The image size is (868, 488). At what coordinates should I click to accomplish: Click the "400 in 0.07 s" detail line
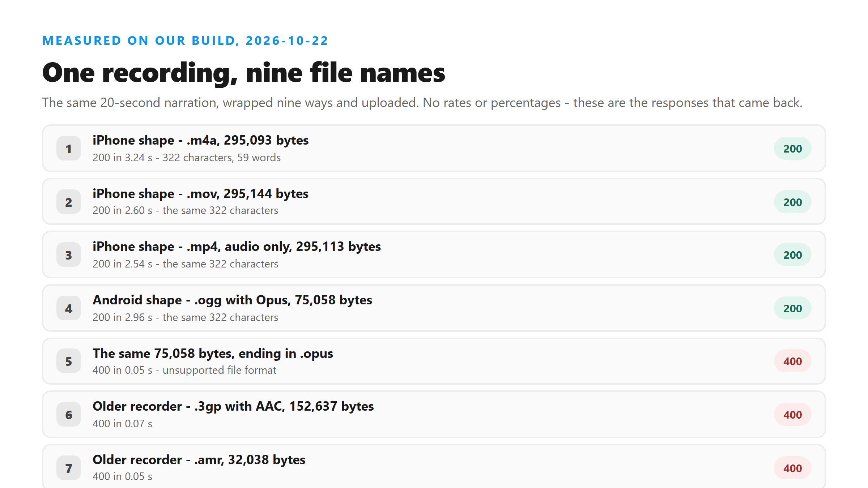[123, 424]
